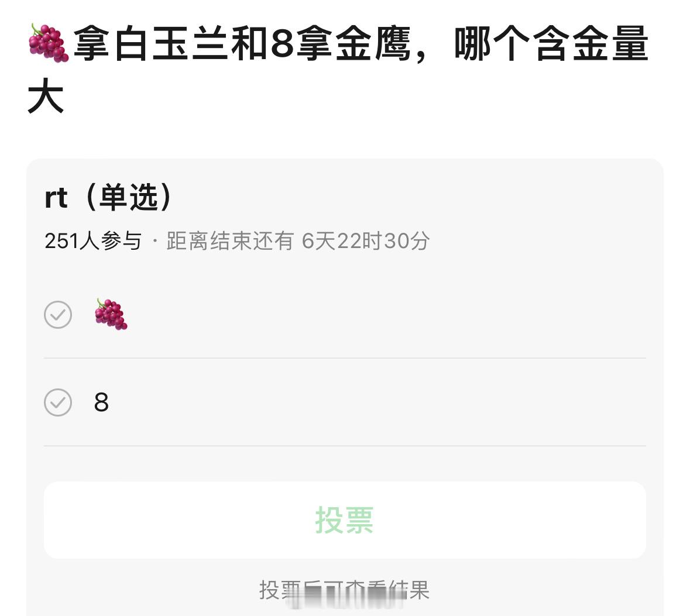Viewport: 690px width, 616px height.
Task: Tap the 大 character on the second title line
Action: tap(46, 96)
